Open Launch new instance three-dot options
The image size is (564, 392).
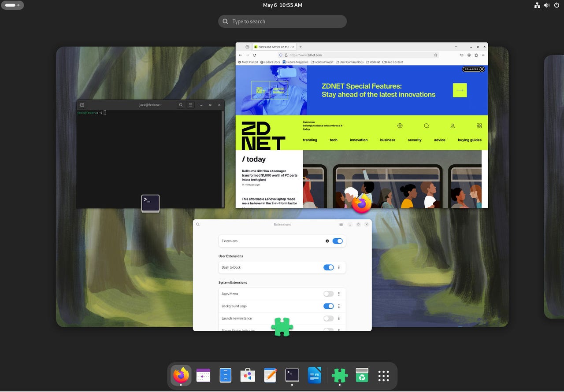(x=339, y=318)
